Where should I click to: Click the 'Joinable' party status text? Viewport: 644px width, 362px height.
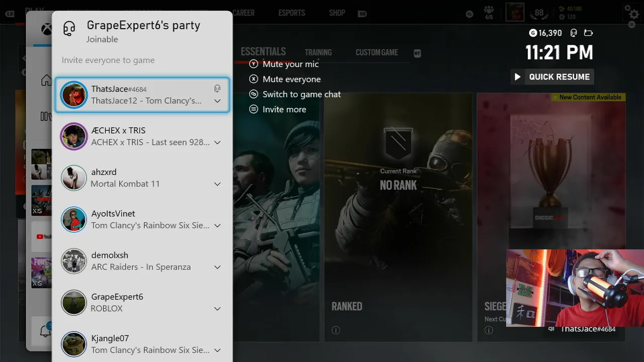(102, 39)
